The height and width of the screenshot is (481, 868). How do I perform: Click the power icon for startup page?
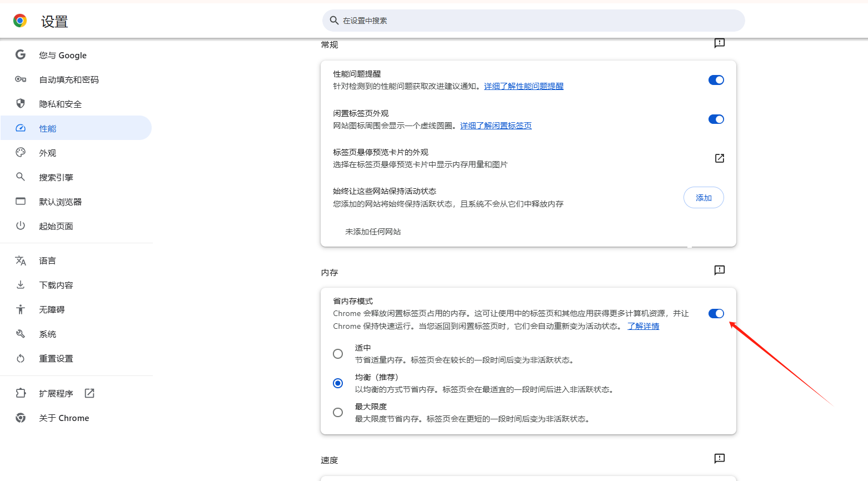21,226
